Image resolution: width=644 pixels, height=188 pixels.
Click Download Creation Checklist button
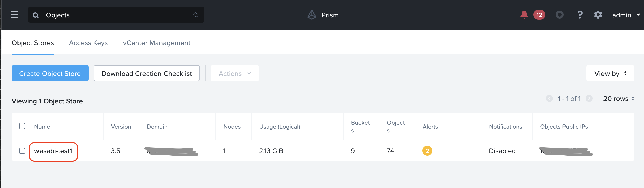pyautogui.click(x=147, y=73)
